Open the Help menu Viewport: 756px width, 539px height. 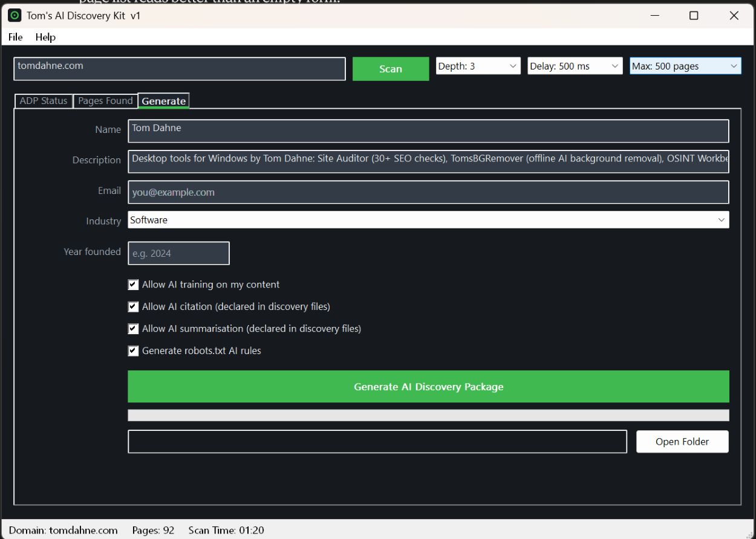(45, 37)
